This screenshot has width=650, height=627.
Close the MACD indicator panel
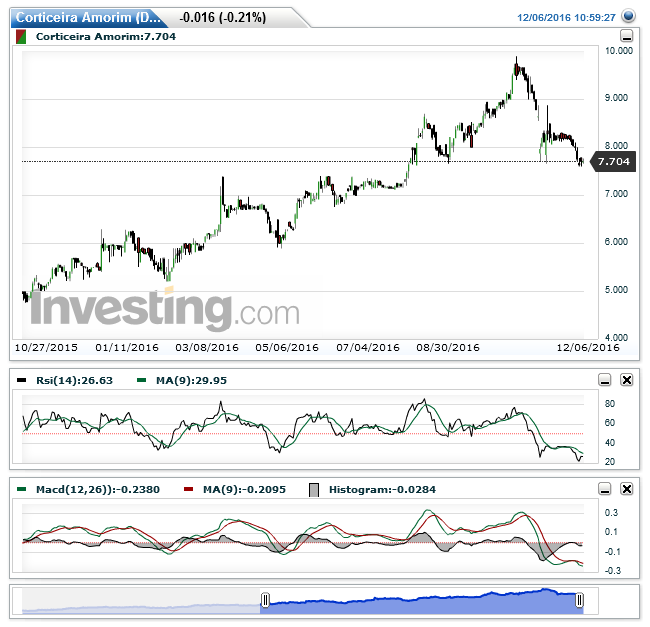click(626, 489)
